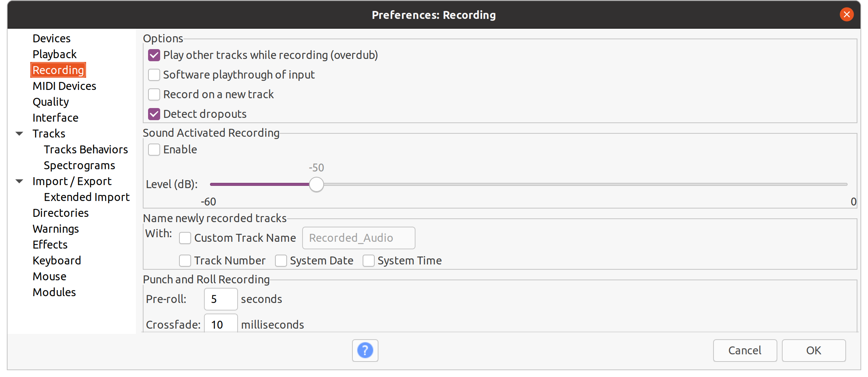Go to the Spectrograms preferences

pyautogui.click(x=79, y=165)
